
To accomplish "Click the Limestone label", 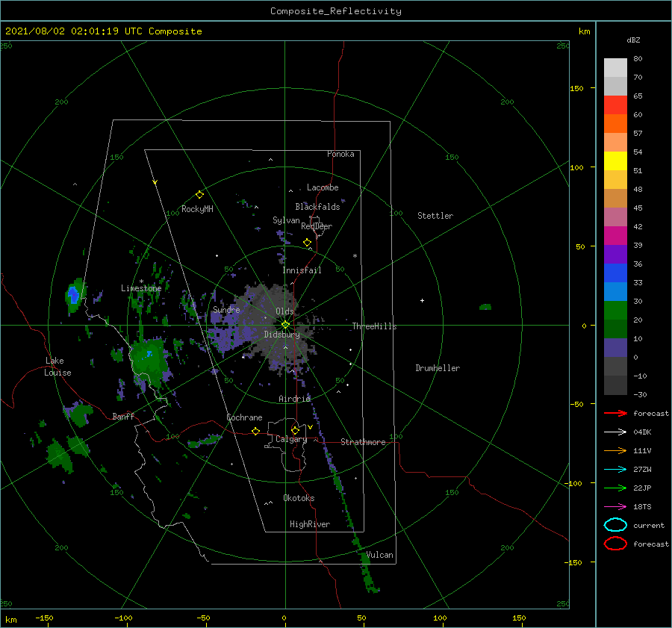I will [x=141, y=288].
